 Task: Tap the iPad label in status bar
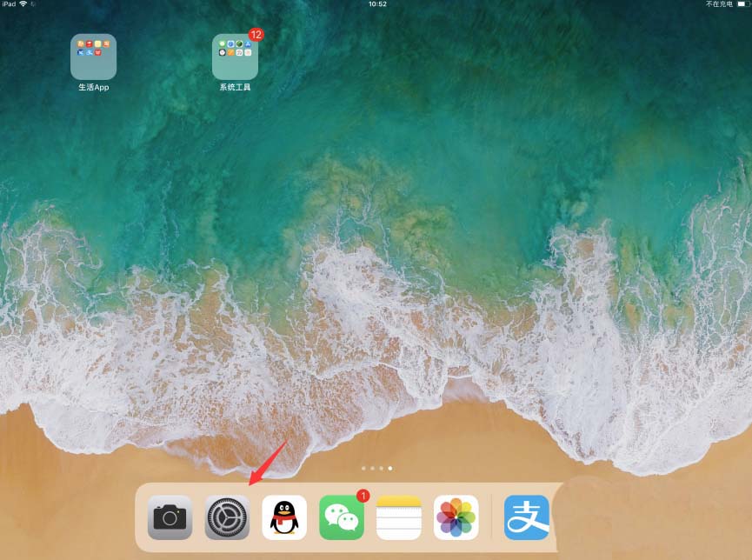(x=9, y=4)
